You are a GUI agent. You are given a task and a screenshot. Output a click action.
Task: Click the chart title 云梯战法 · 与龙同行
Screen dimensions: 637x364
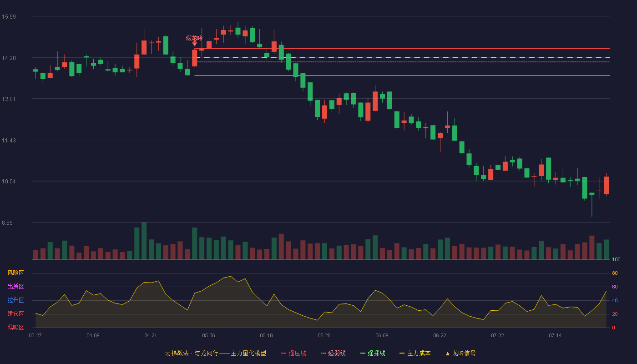tap(192, 353)
